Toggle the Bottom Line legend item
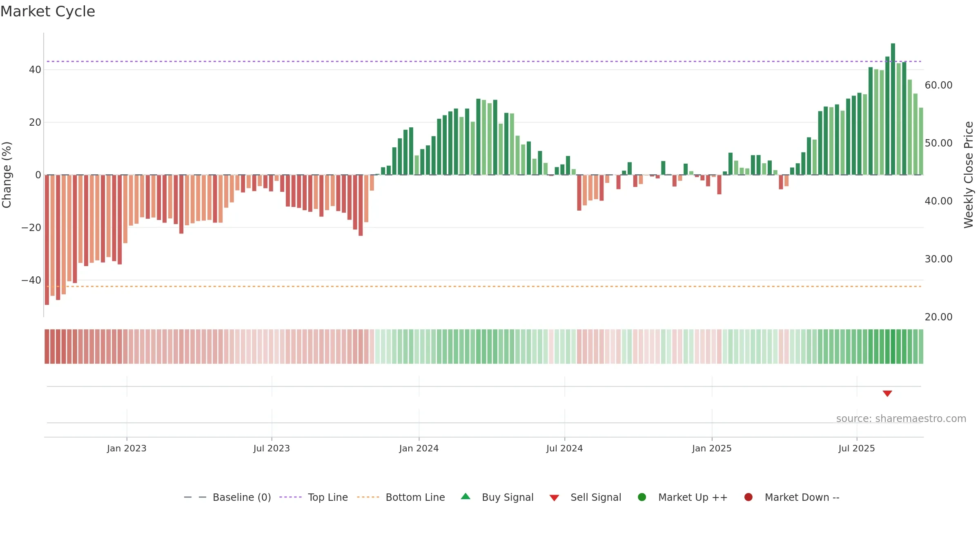 click(x=401, y=497)
